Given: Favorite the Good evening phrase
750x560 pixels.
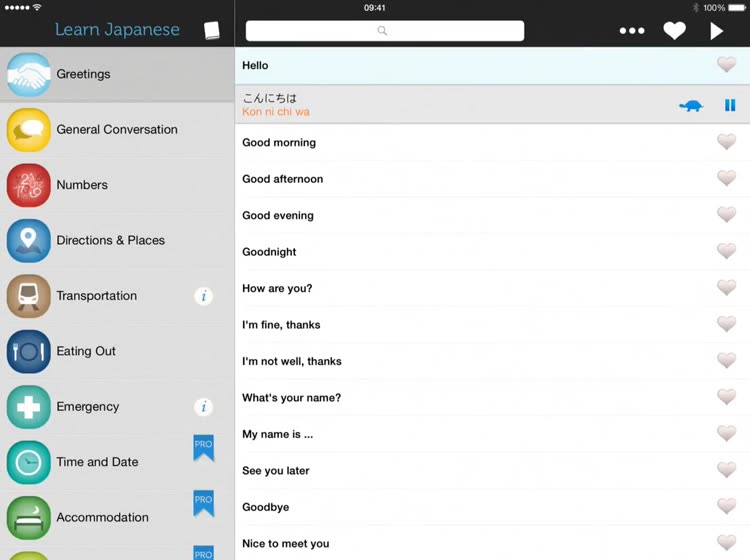Looking at the screenshot, I should point(727,214).
